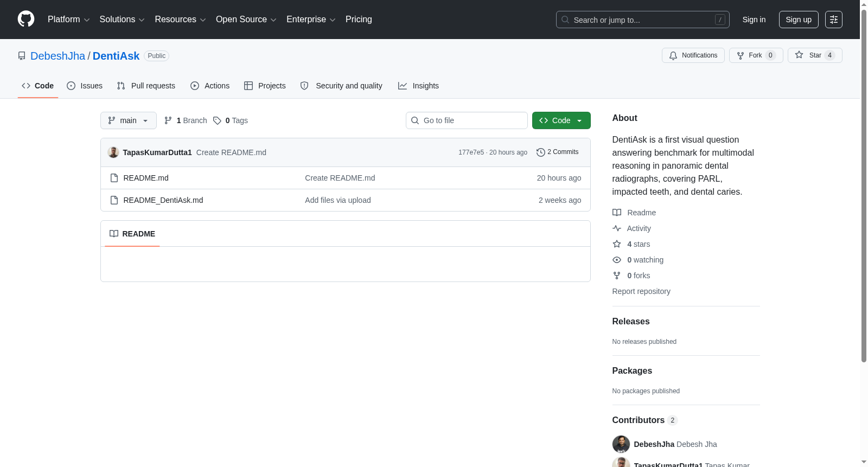Star the DentiAsk repository
The height and width of the screenshot is (467, 868).
tap(815, 55)
